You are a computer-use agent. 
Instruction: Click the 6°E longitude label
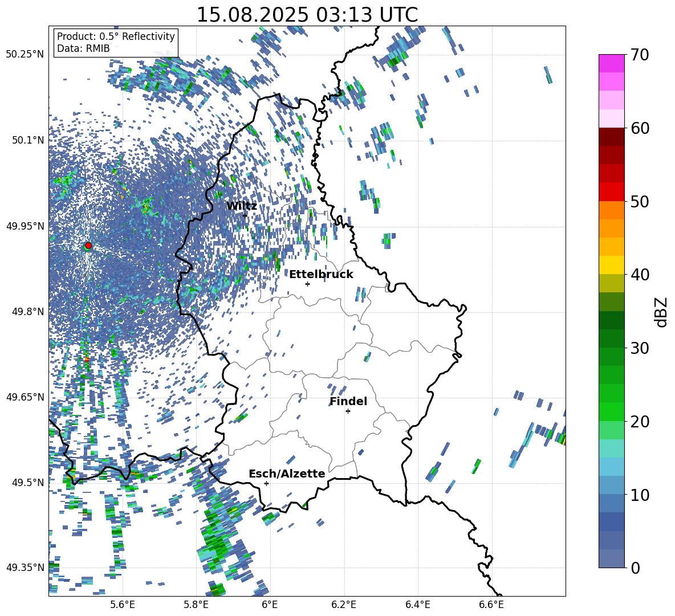[x=270, y=605]
